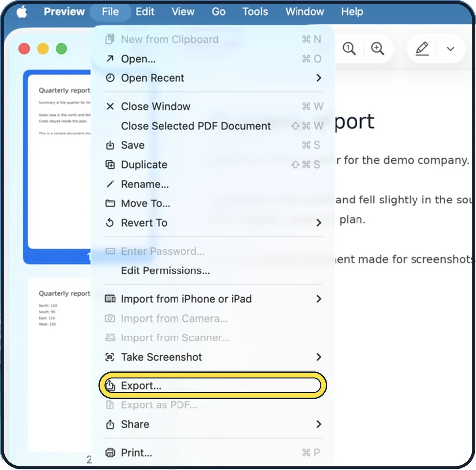Close the open File menu
This screenshot has width=476, height=470.
[110, 12]
